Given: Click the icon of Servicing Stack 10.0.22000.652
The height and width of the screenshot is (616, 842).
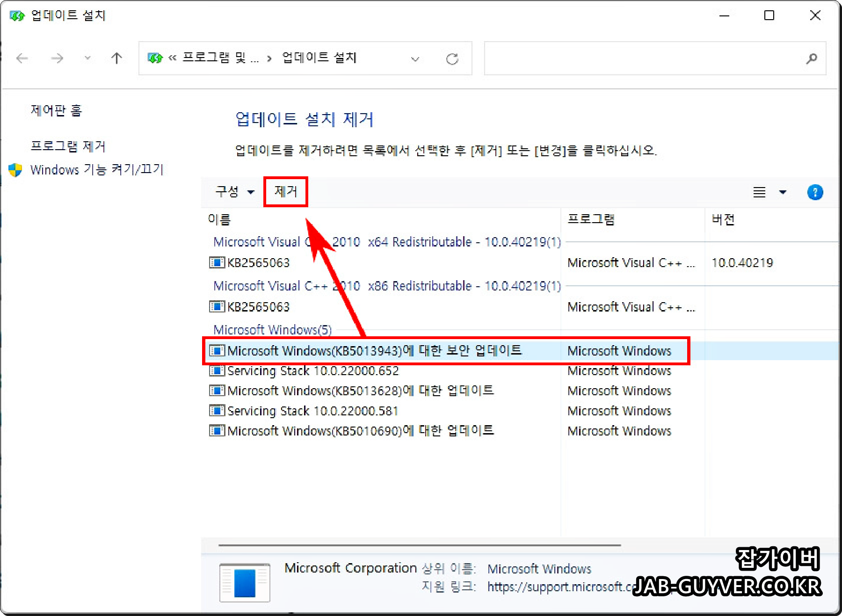Looking at the screenshot, I should (x=217, y=371).
